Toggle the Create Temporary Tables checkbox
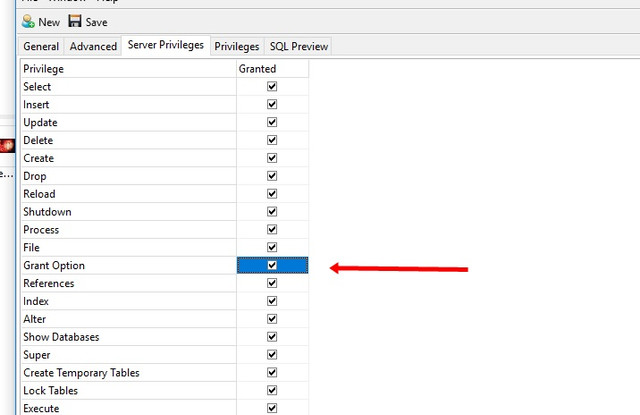640x415 pixels. pos(272,373)
